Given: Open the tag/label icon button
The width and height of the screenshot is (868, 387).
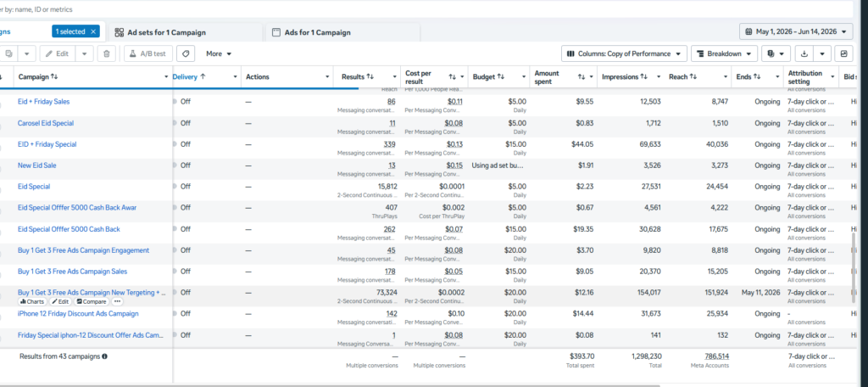Looking at the screenshot, I should 186,53.
